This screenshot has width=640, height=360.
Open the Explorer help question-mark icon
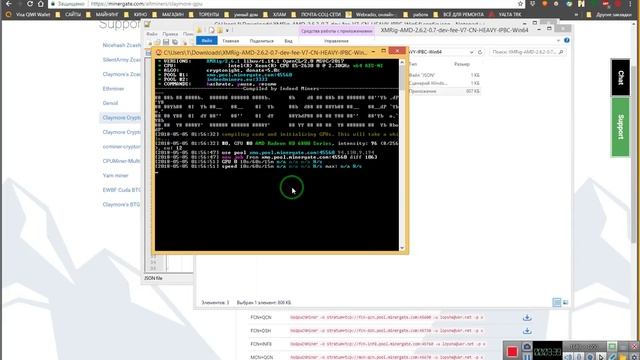[x=567, y=40]
